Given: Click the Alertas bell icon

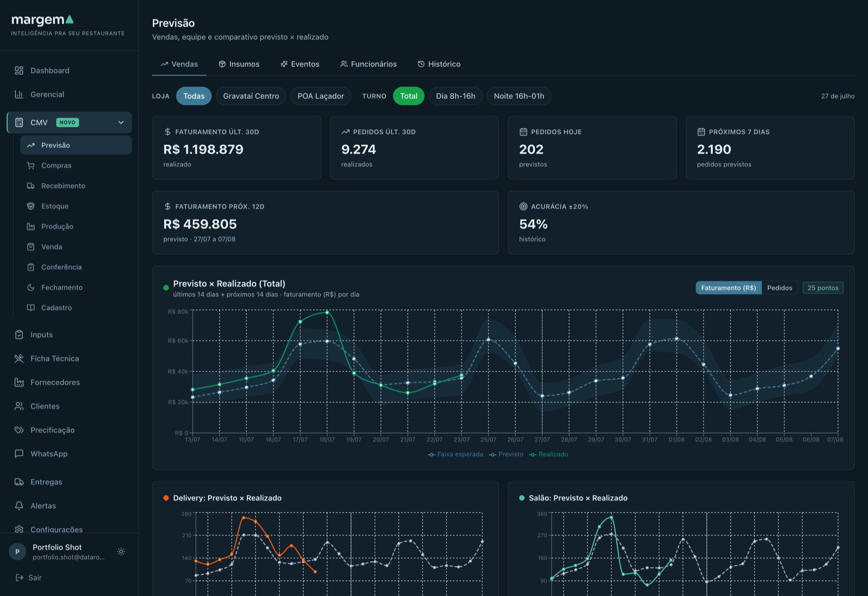Looking at the screenshot, I should point(19,506).
